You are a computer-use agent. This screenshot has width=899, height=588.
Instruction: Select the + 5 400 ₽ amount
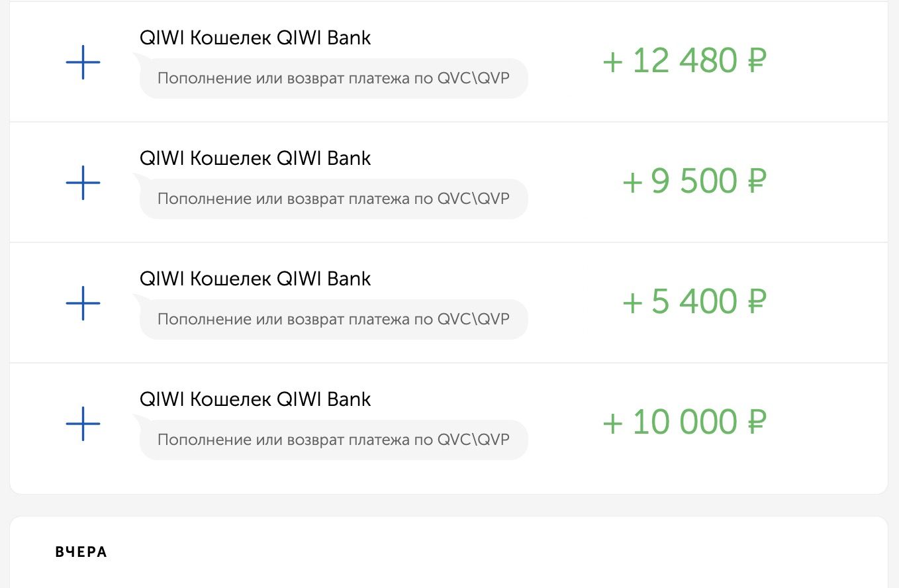tap(694, 303)
